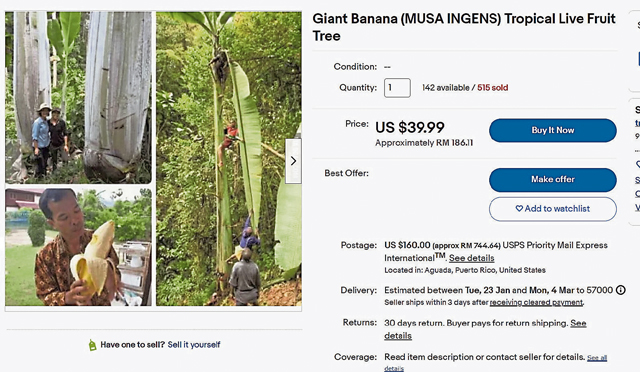The height and width of the screenshot is (372, 640).
Task: Click the heart icon in Add to watchlist
Action: [519, 209]
